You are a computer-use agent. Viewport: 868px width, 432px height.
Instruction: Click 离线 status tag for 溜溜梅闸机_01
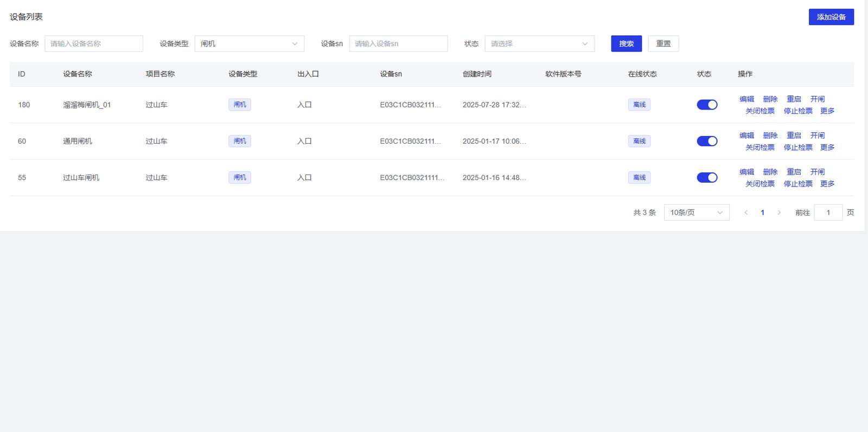point(640,105)
